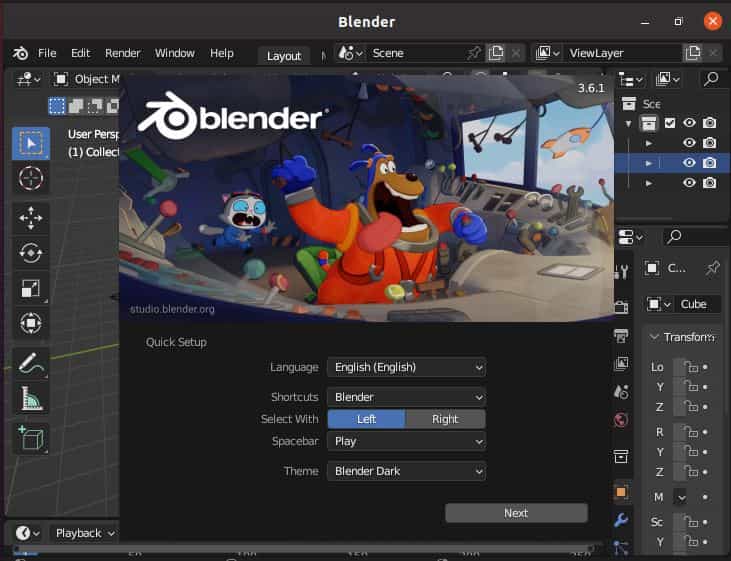Open the Output properties printer tab
The height and width of the screenshot is (561, 731).
click(621, 335)
